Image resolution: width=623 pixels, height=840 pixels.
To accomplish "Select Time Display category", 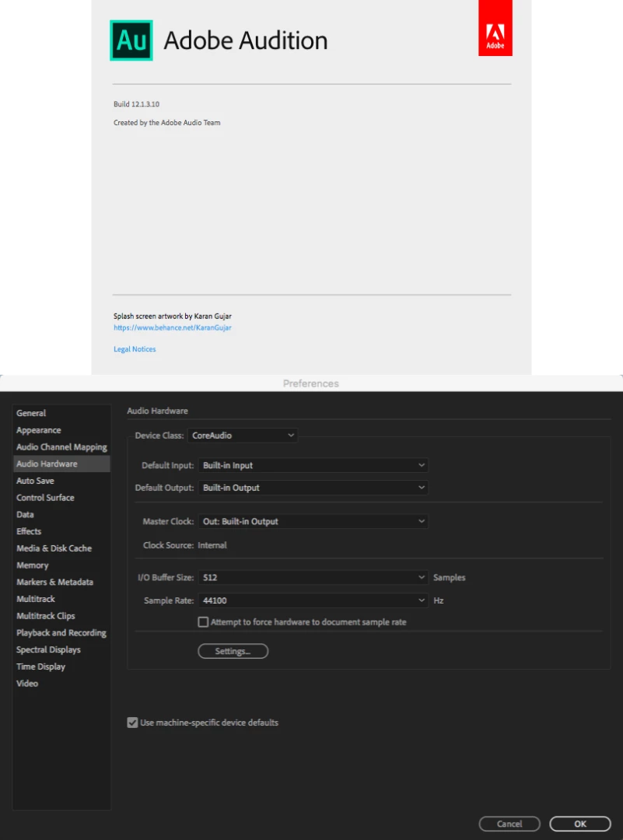I will click(x=61, y=667).
